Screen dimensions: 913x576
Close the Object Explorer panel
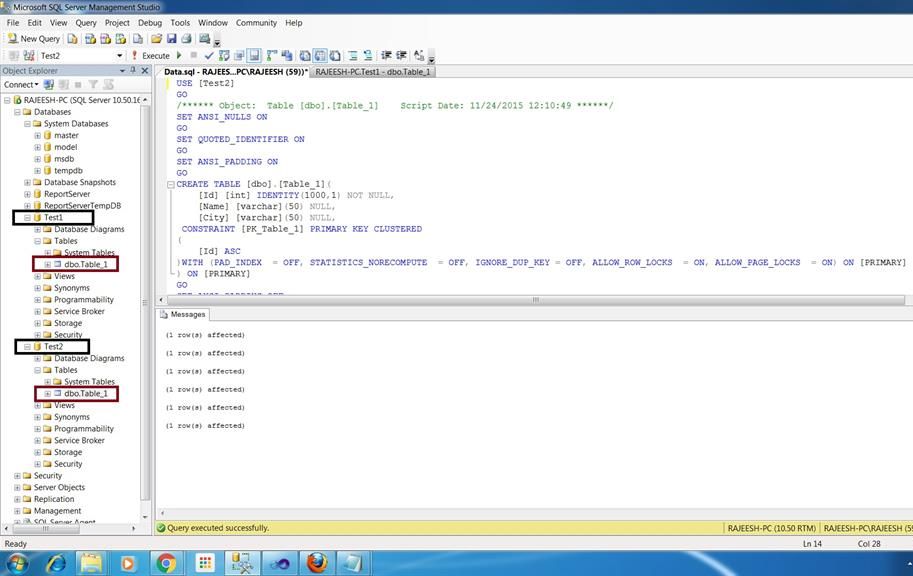(x=145, y=71)
